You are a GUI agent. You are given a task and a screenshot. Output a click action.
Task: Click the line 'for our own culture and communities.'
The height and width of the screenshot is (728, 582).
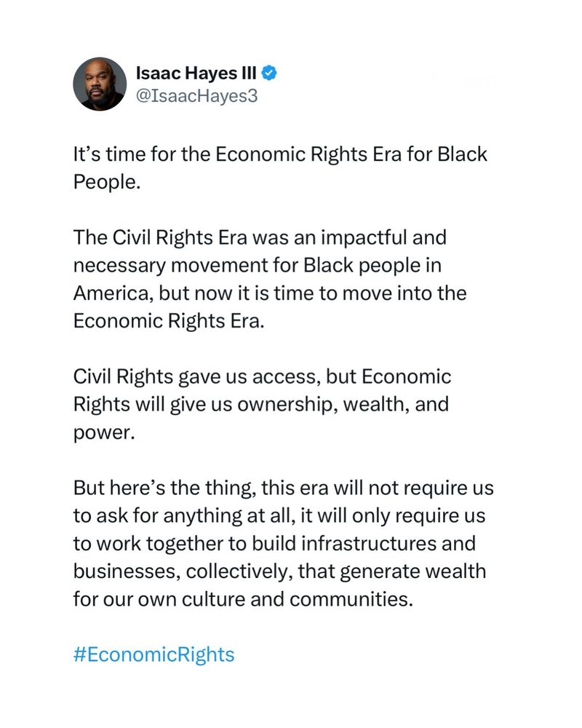243,599
